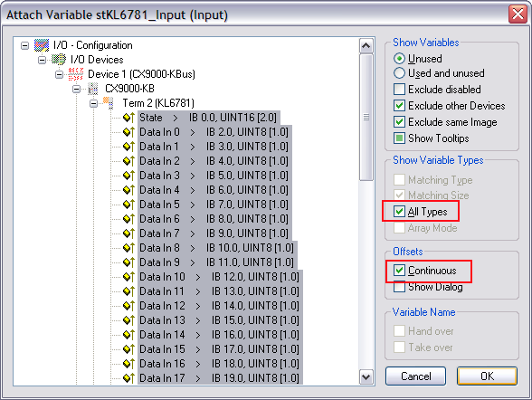Click the Data In 8 variable icon
The image size is (532, 400).
pos(128,248)
